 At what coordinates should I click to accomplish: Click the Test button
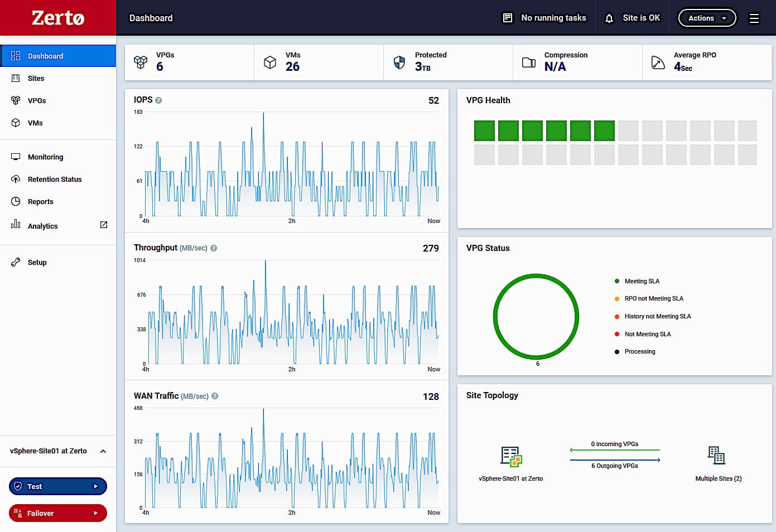point(58,486)
